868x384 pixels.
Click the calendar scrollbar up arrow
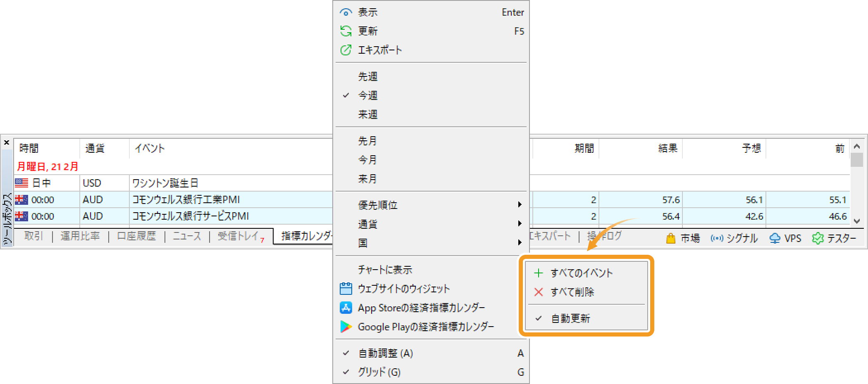tap(857, 146)
